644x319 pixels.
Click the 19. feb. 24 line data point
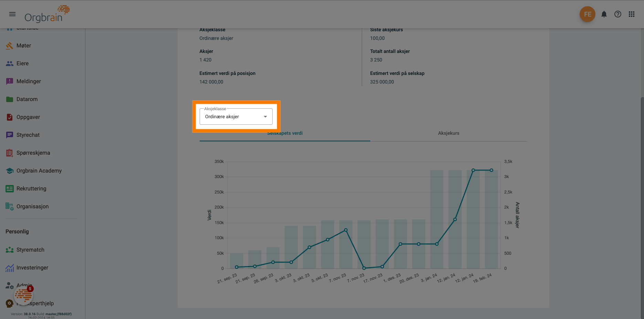tap(491, 170)
